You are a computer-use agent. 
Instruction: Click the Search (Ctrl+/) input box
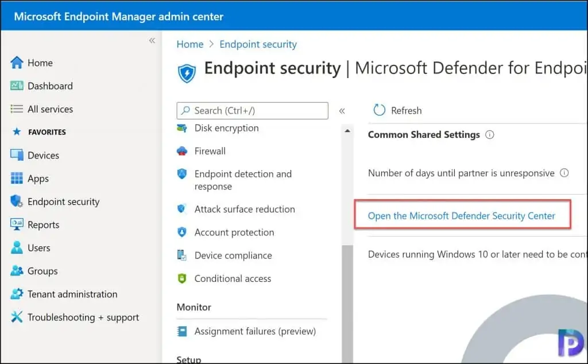tap(253, 111)
